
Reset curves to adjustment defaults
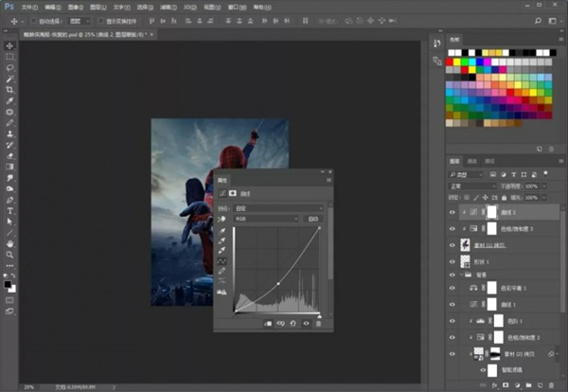point(293,323)
